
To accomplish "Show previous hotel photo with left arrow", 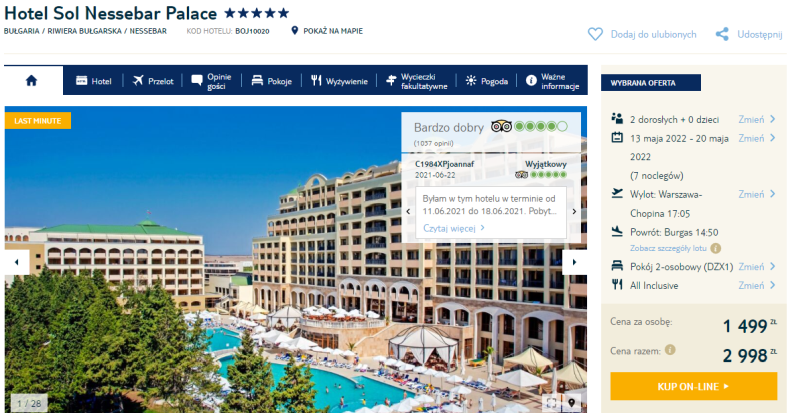I will pos(17,262).
